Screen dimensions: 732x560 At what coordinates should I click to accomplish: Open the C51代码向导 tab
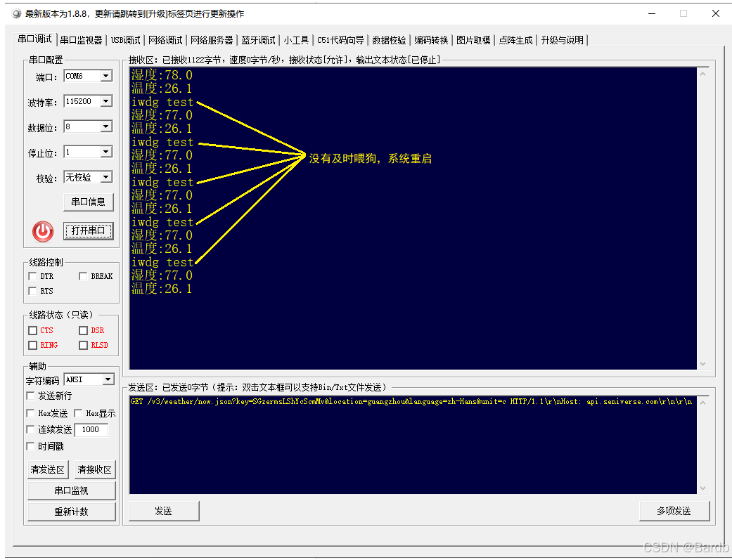[x=340, y=40]
